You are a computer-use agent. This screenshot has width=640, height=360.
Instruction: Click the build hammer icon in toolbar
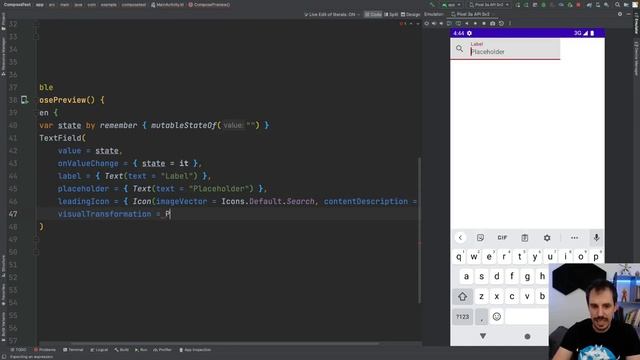tap(432, 4)
